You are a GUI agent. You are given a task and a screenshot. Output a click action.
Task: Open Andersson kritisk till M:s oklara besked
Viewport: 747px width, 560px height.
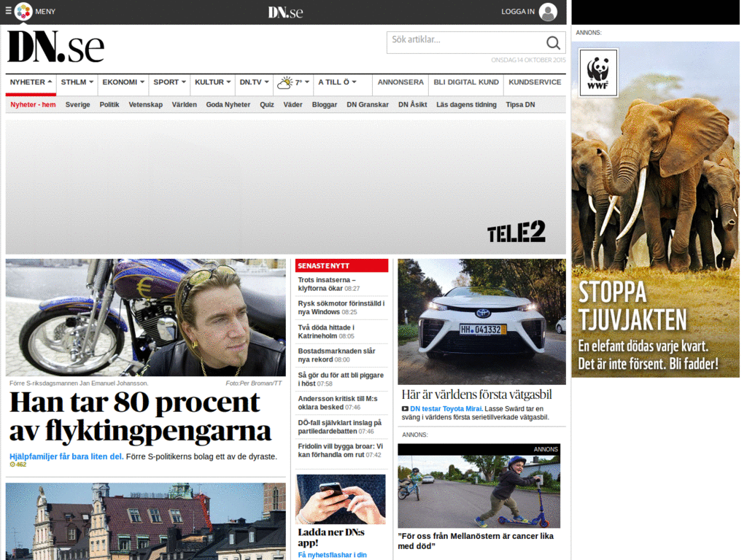click(x=337, y=402)
